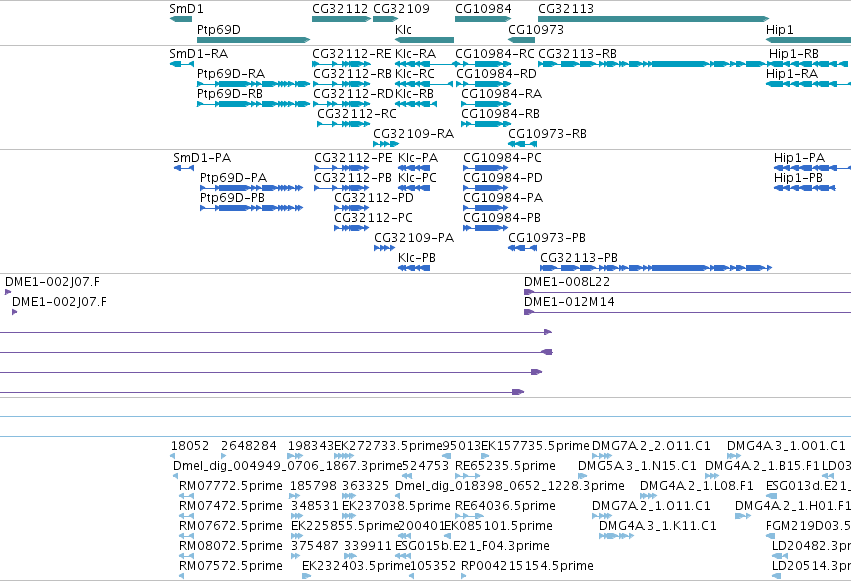Click the 363325 feature label

coord(365,486)
